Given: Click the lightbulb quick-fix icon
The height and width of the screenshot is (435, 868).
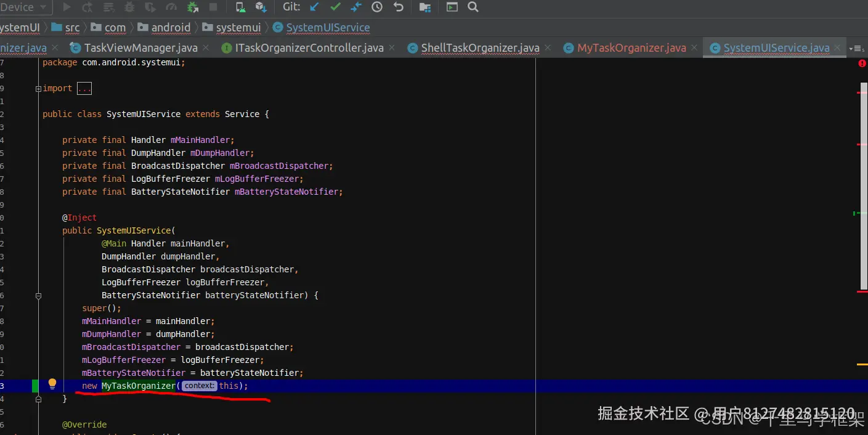Looking at the screenshot, I should coord(52,384).
